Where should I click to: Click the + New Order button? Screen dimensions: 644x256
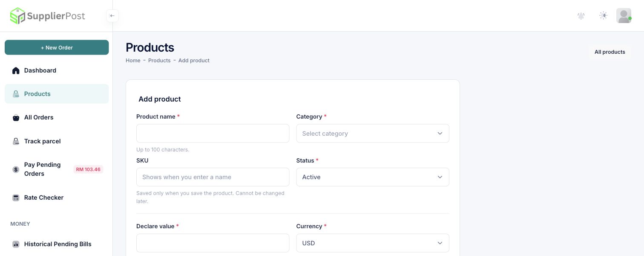[x=57, y=47]
